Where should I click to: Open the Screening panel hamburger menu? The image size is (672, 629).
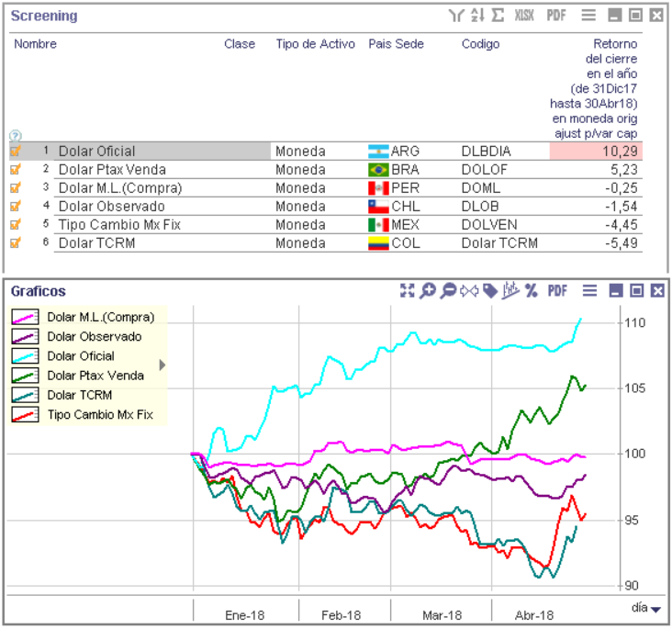pyautogui.click(x=589, y=16)
